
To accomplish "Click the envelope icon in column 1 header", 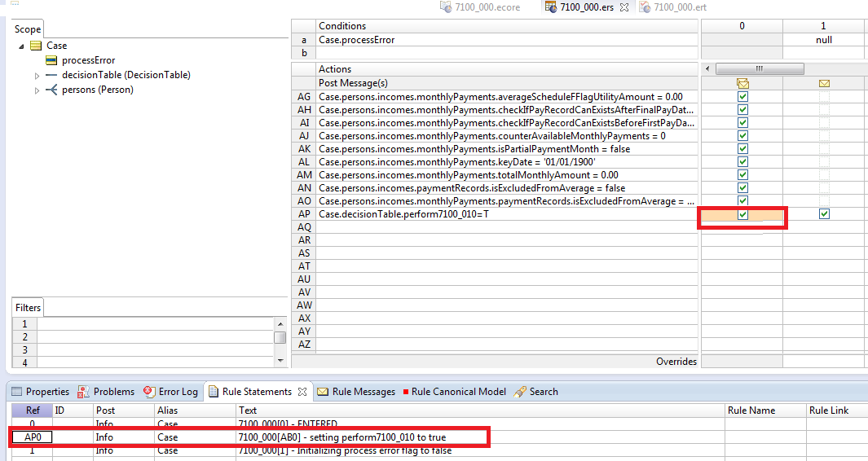I will [824, 84].
